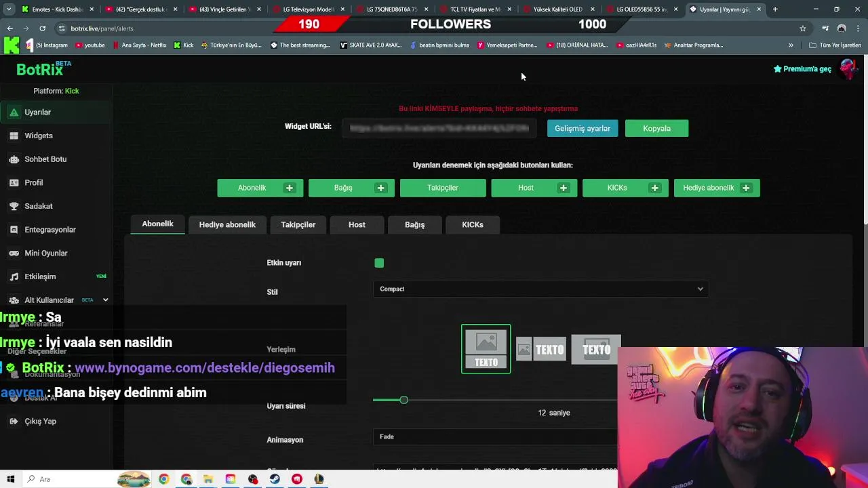Open the youtube bookmark
This screenshot has height=488, width=868.
(90, 45)
